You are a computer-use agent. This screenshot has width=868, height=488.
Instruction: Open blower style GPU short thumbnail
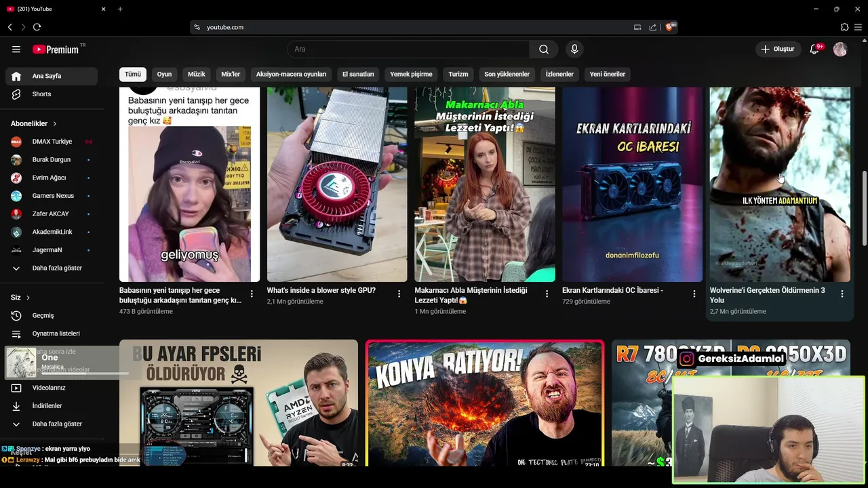[x=337, y=184]
